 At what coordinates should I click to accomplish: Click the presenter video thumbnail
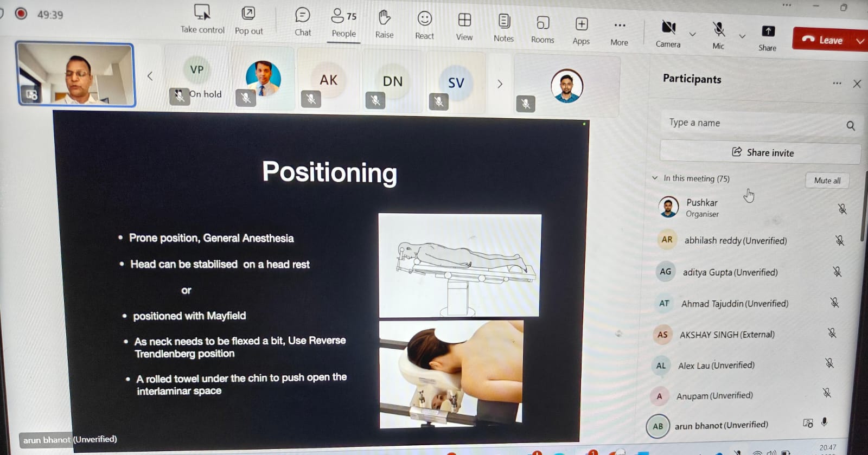click(75, 74)
